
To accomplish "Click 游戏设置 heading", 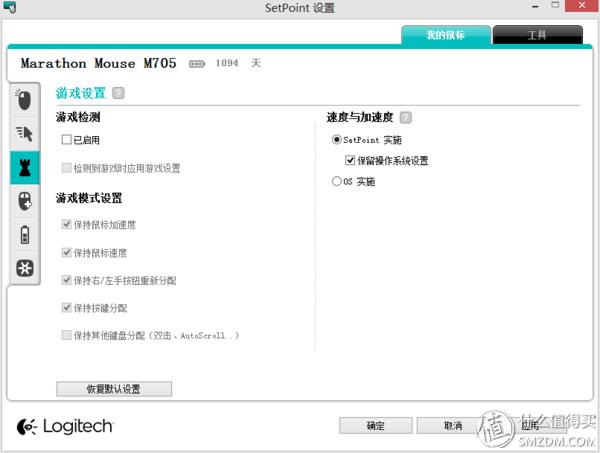I will 81,93.
